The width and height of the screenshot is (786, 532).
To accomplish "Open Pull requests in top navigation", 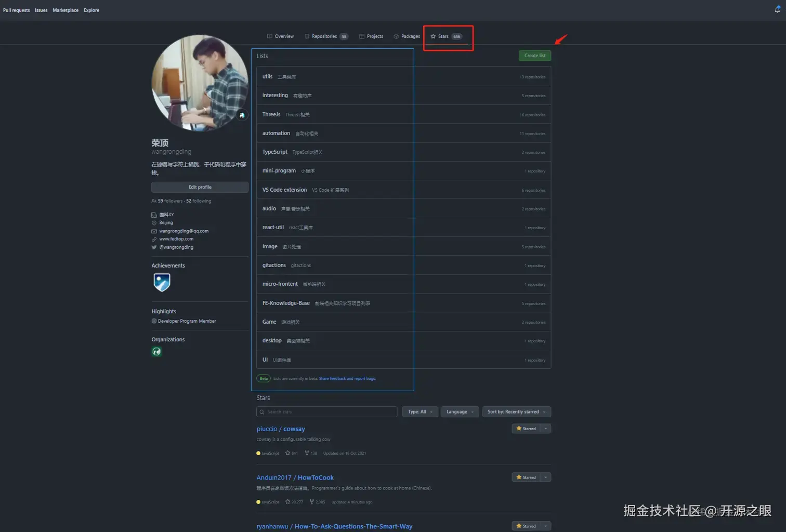I will click(16, 10).
